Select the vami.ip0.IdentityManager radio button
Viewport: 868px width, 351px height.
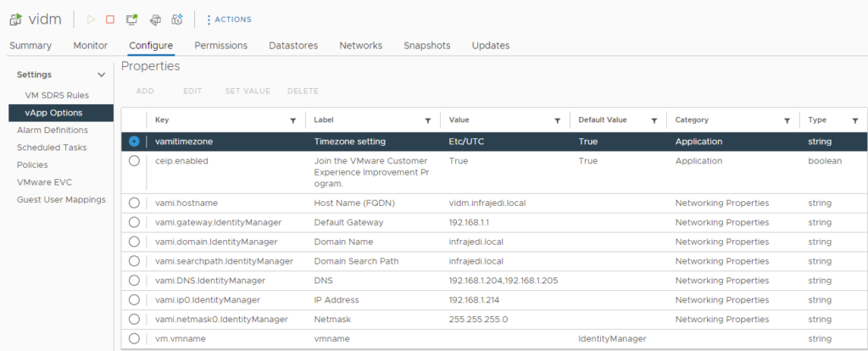pyautogui.click(x=134, y=300)
